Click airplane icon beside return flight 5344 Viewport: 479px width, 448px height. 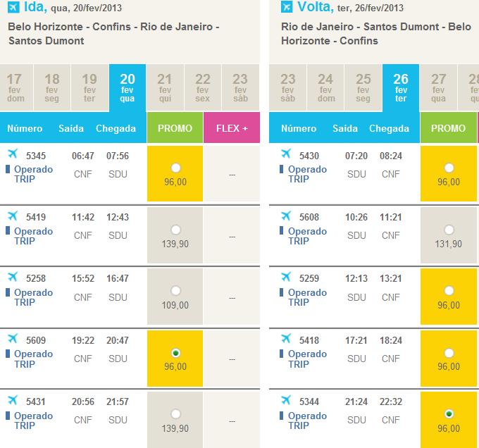286,400
